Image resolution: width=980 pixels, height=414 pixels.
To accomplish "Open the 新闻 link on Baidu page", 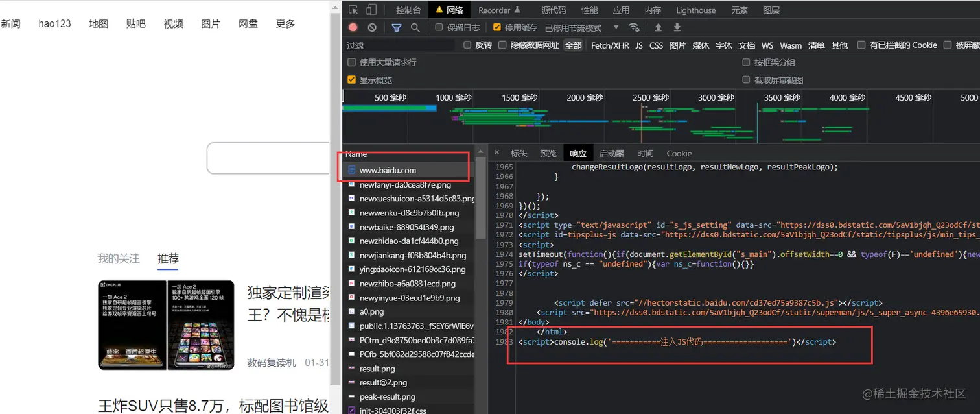I will point(10,24).
